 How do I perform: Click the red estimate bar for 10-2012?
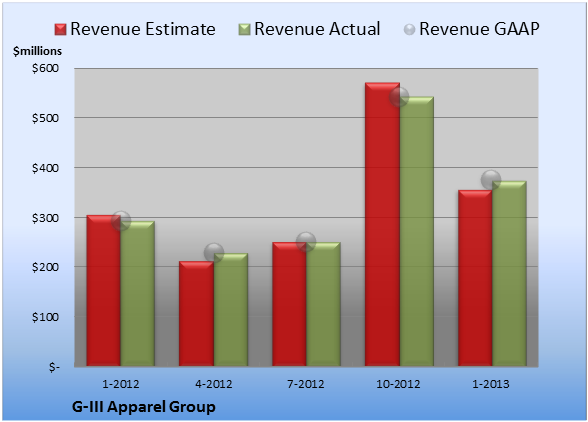pyautogui.click(x=382, y=224)
